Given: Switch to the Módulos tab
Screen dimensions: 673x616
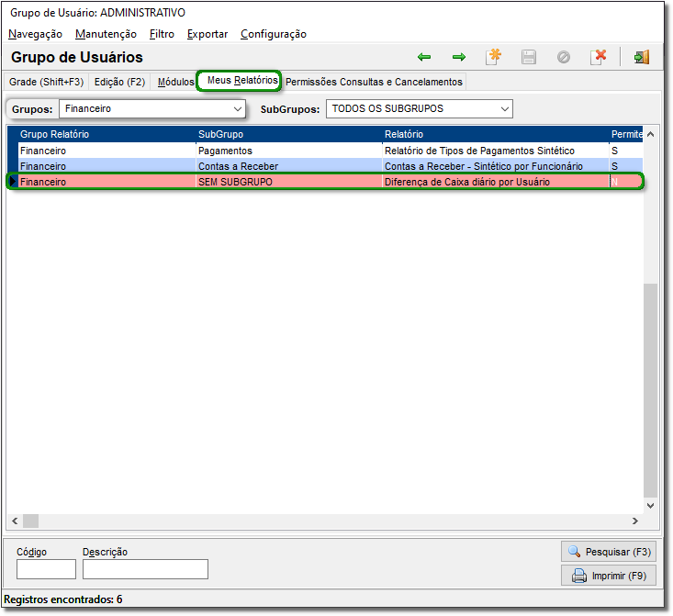Looking at the screenshot, I should tap(175, 82).
